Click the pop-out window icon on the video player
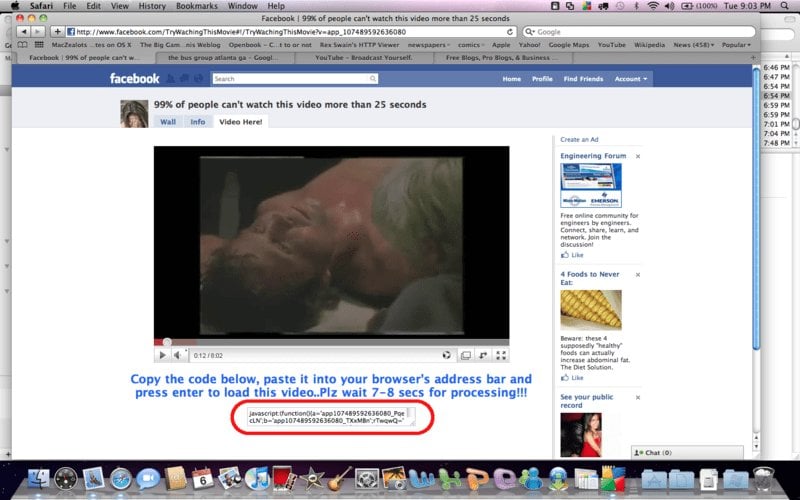 (465, 355)
